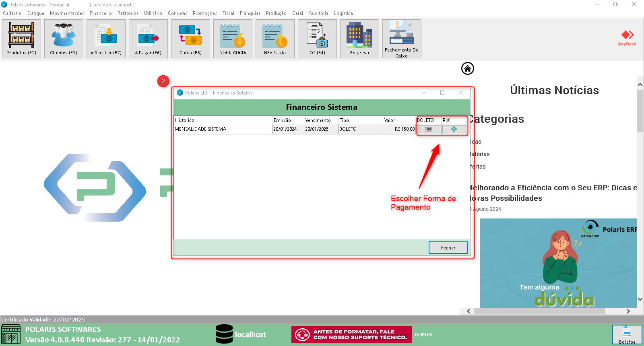The image size is (644, 346).
Task: Click the PIX payment button
Action: [454, 129]
